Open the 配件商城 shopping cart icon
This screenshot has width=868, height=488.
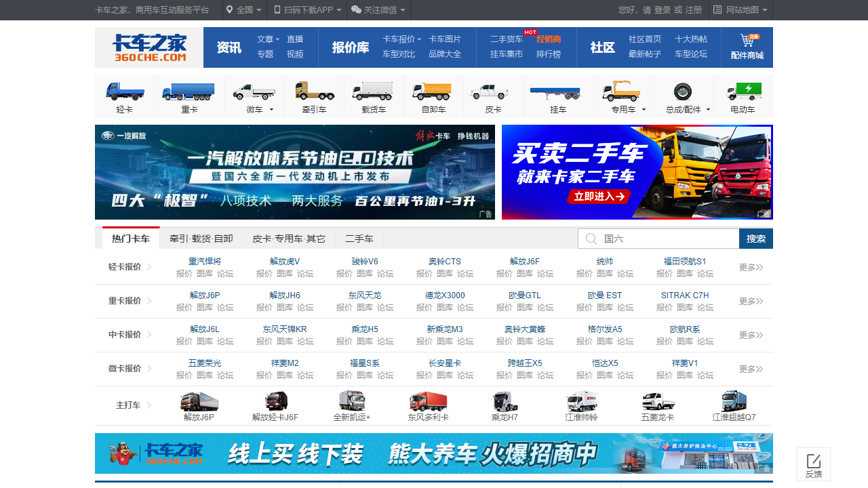[747, 41]
